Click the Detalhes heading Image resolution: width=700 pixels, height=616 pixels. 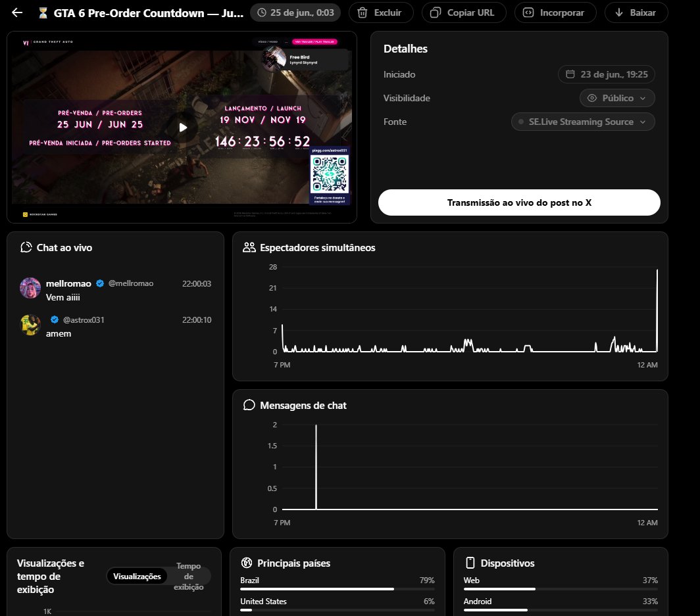pos(405,49)
